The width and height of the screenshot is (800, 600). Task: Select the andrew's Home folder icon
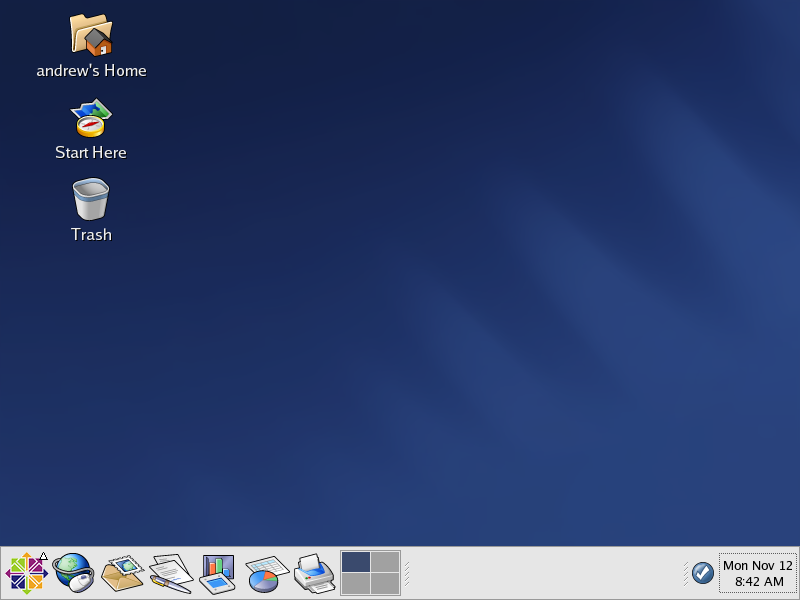[x=91, y=35]
